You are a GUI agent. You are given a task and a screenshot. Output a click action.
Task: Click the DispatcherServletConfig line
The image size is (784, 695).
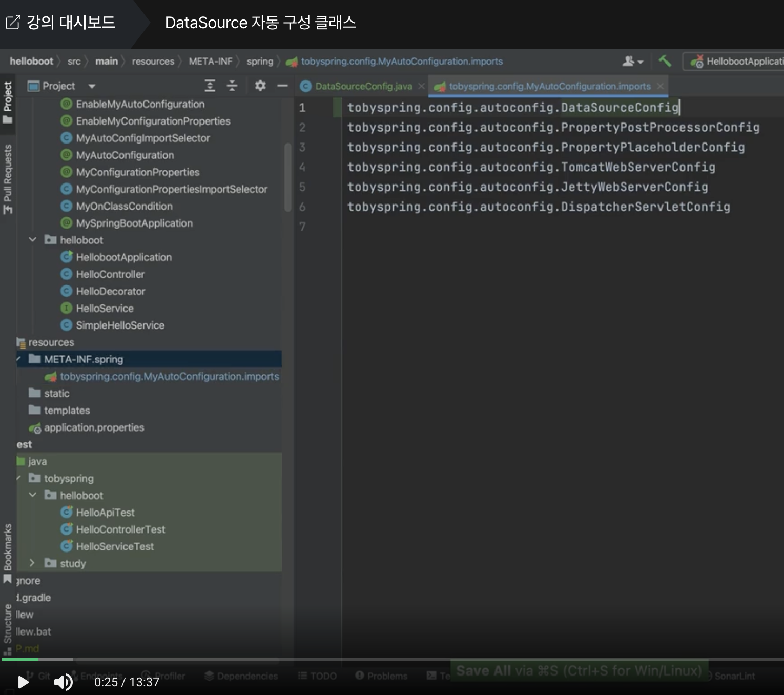539,207
